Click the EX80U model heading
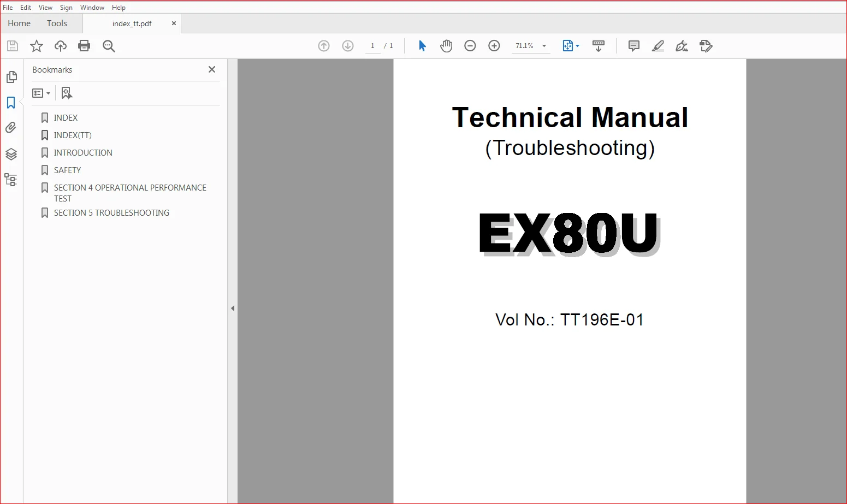The image size is (847, 504). tap(569, 234)
